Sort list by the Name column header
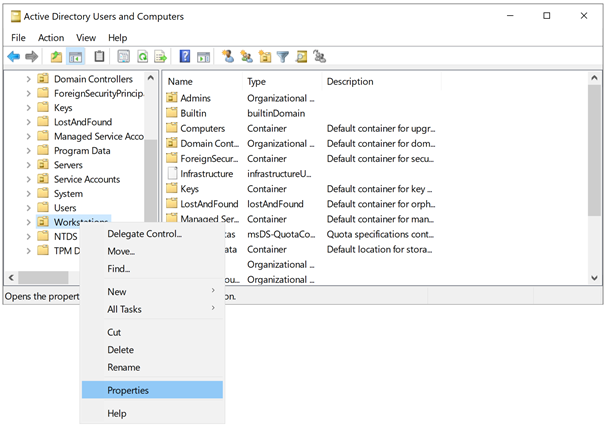 pos(203,81)
